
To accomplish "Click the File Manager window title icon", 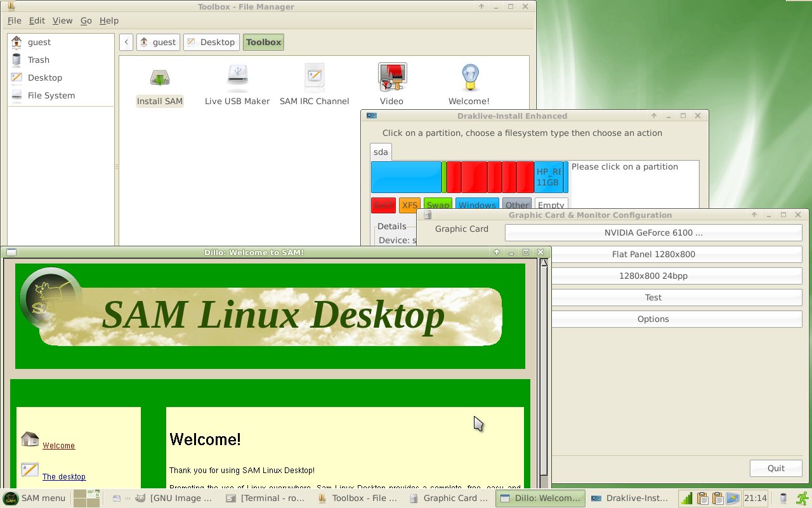I will 12,6.
